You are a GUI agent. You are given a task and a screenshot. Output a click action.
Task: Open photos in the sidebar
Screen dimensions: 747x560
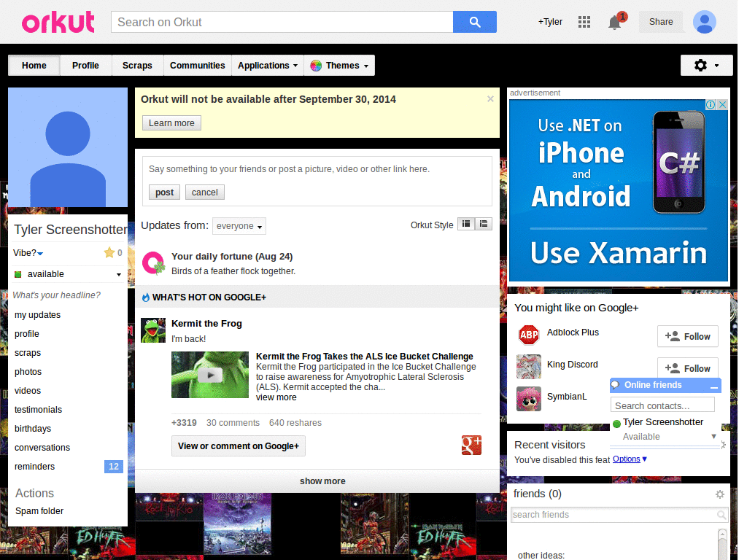coord(28,372)
